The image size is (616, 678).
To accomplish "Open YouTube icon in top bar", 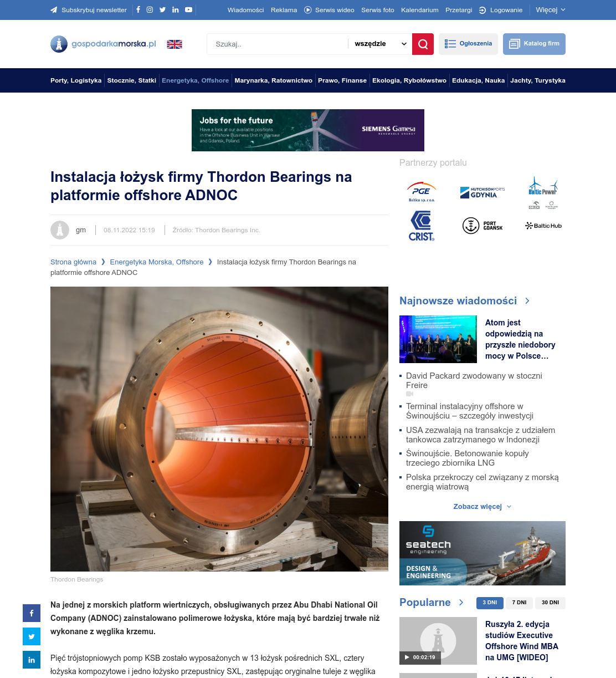I will 188,9.
